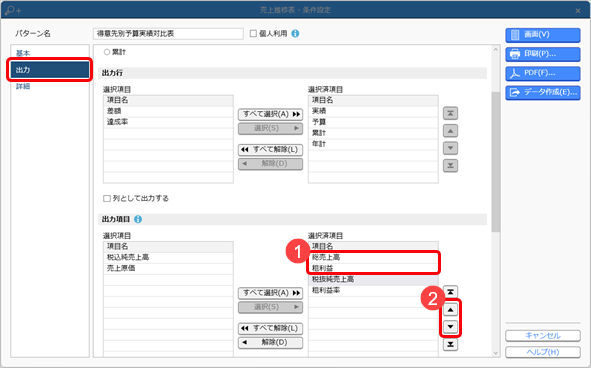Screen dimensions: 591x368
Task: Edit the パターン名 text field
Action: coord(168,34)
